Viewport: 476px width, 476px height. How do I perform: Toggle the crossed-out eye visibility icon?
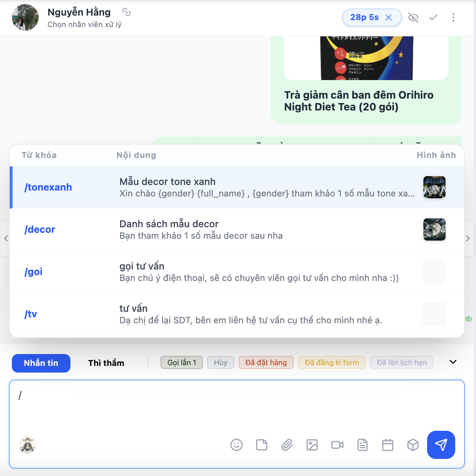[x=413, y=17]
